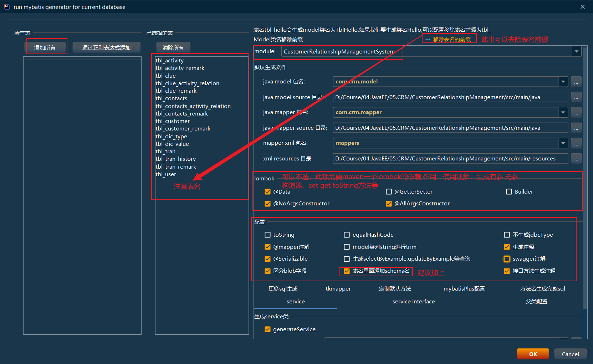Image resolution: width=593 pixels, height=364 pixels.
Task: Toggle the 区分blob字段 checkbox
Action: coord(267,271)
